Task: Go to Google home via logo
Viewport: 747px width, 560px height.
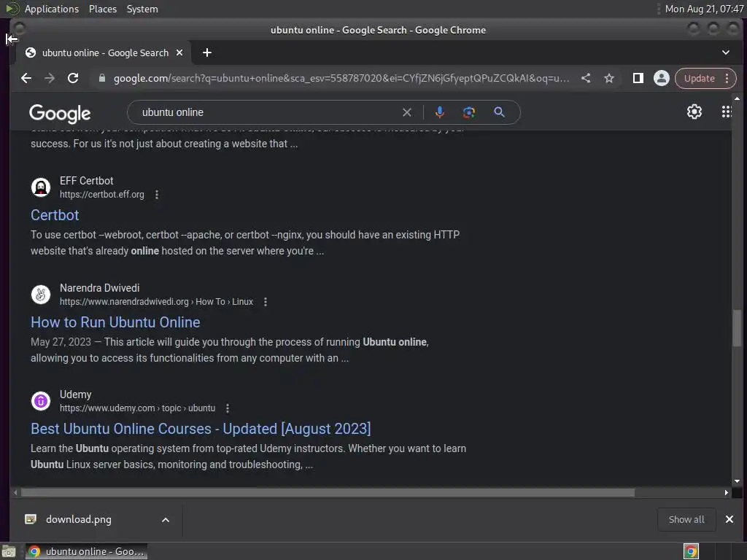Action: click(60, 113)
